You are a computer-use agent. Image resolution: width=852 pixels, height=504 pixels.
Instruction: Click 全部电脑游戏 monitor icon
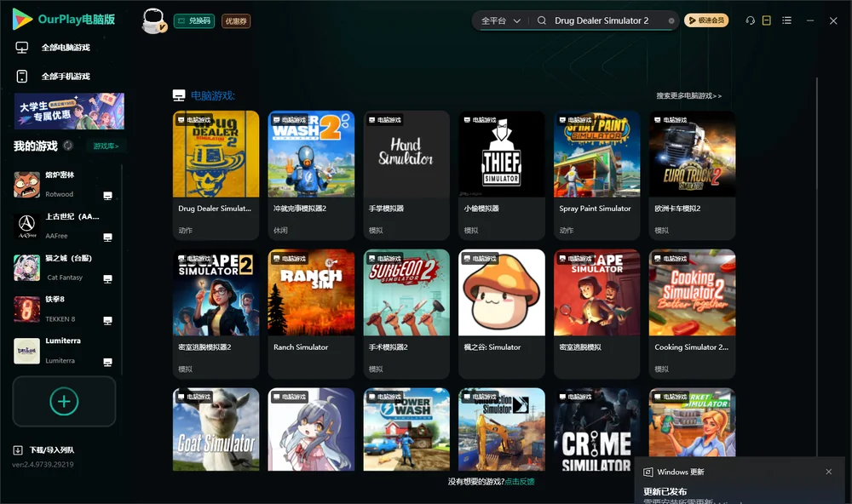22,48
